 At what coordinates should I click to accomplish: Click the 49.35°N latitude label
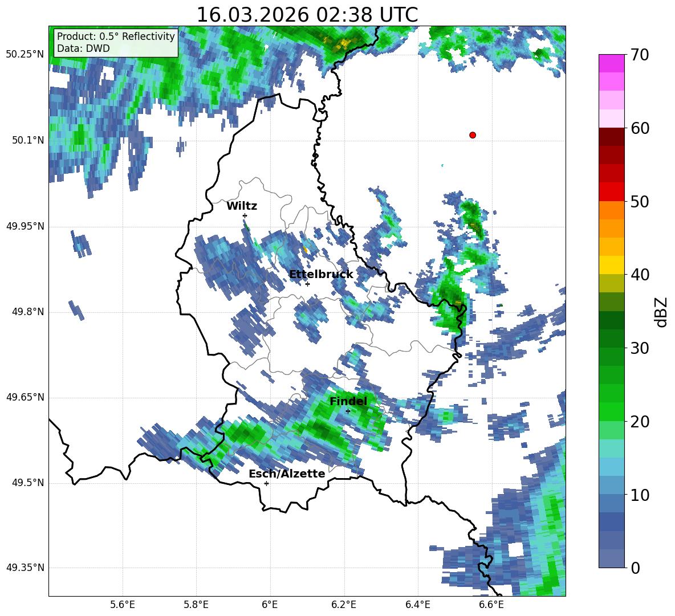[25, 568]
